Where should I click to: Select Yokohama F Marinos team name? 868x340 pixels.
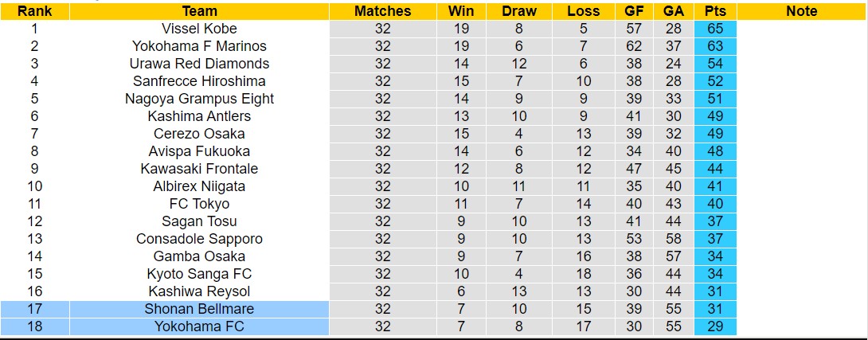[199, 46]
